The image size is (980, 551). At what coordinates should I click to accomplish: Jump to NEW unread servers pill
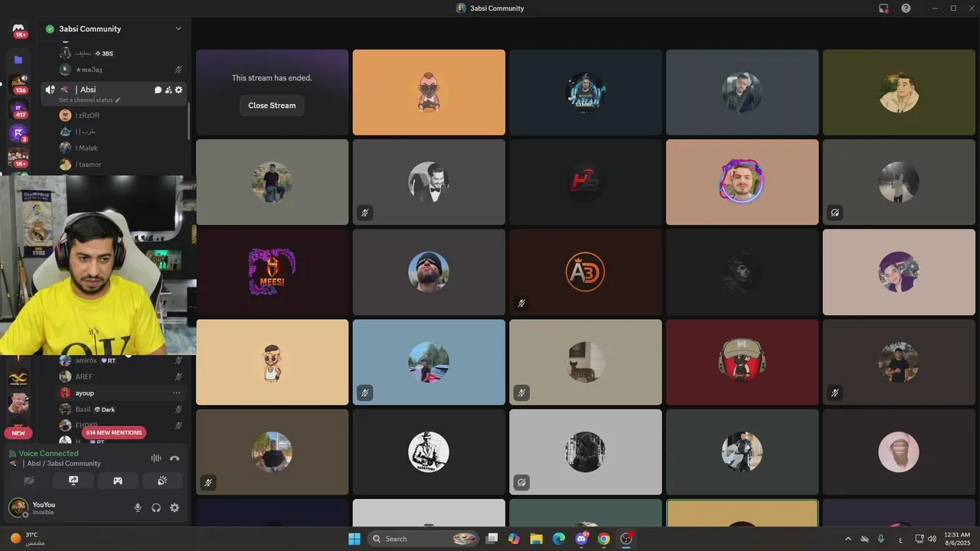(x=18, y=432)
